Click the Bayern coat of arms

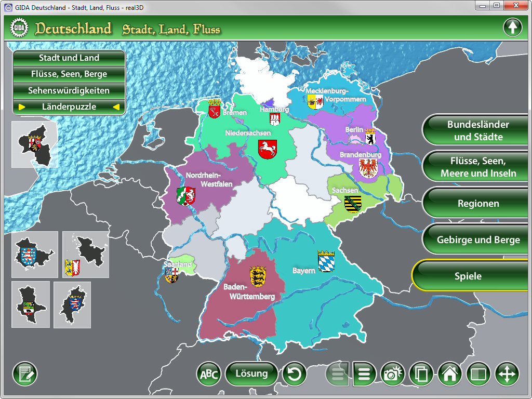click(326, 261)
